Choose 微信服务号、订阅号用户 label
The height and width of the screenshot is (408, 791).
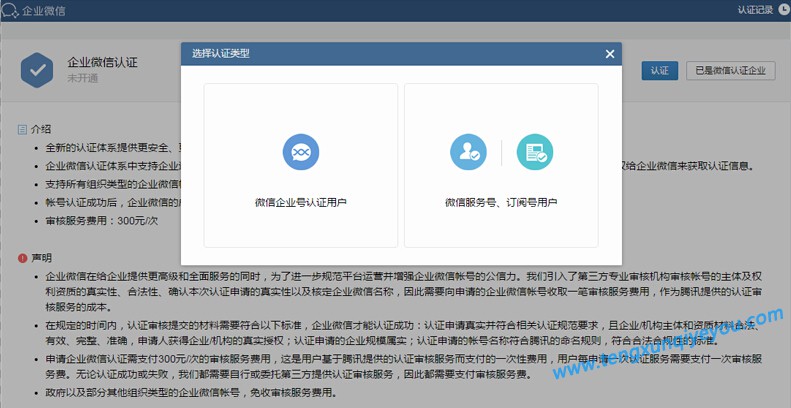(501, 203)
